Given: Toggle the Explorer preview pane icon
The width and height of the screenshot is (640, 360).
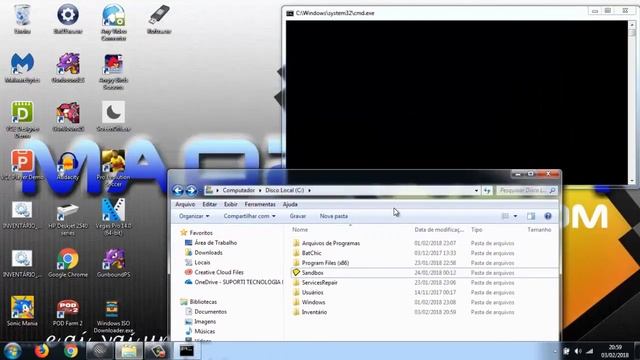Looking at the screenshot, I should (531, 216).
